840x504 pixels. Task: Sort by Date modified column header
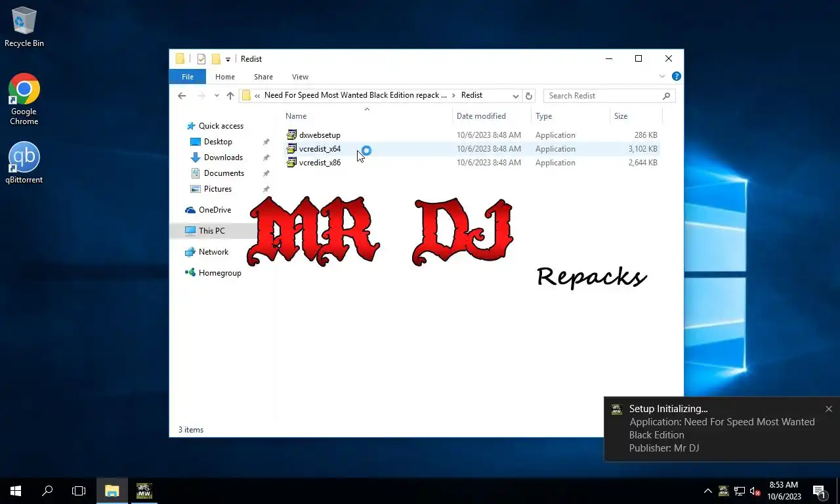492,116
